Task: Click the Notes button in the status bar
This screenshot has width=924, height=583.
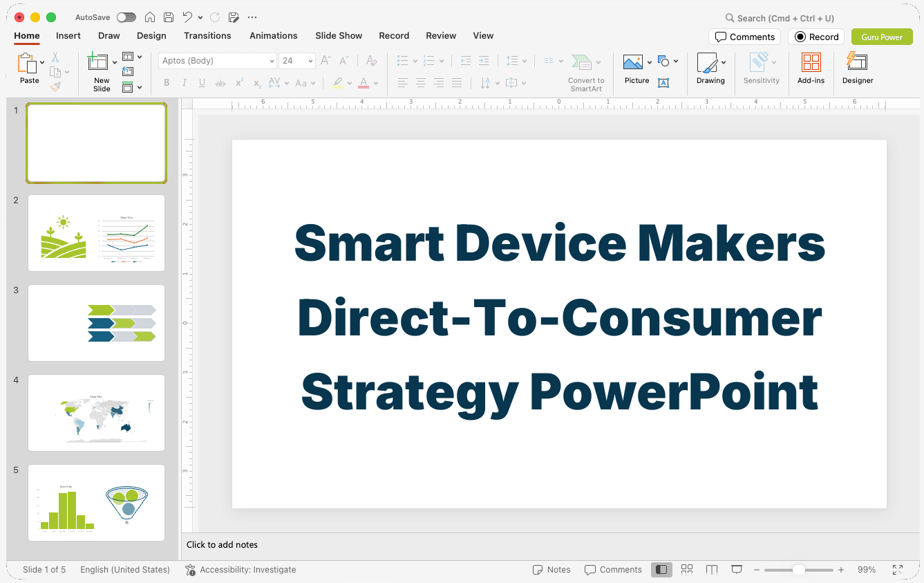Action: click(x=551, y=570)
